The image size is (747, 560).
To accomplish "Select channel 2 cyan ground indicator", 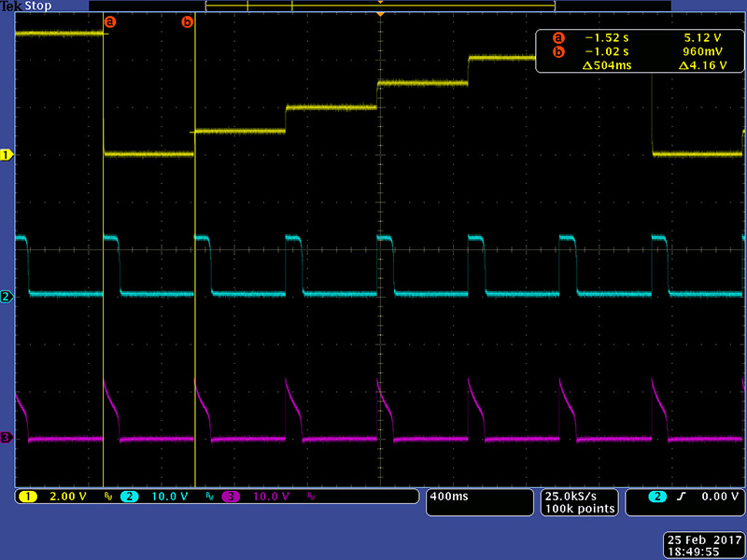I will coord(7,296).
